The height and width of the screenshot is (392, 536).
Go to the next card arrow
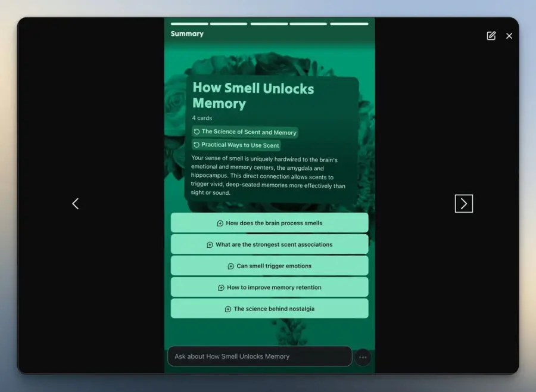464,204
